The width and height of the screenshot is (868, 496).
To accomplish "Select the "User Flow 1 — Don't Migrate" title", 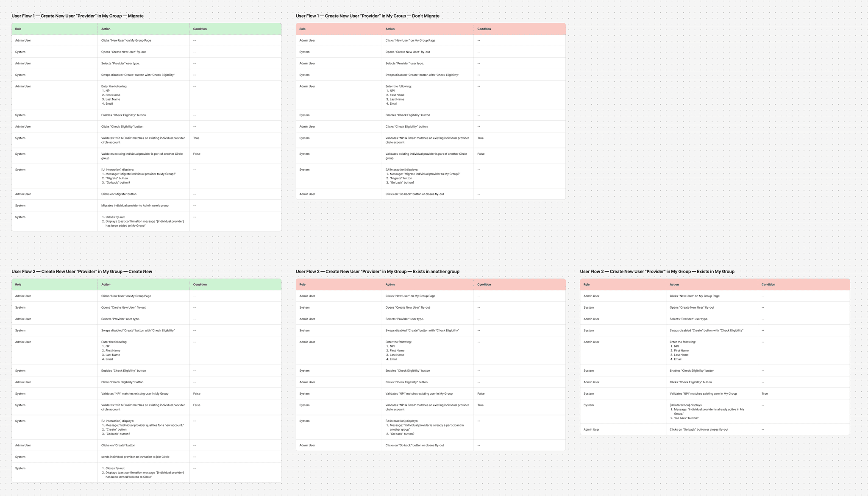I will click(367, 16).
